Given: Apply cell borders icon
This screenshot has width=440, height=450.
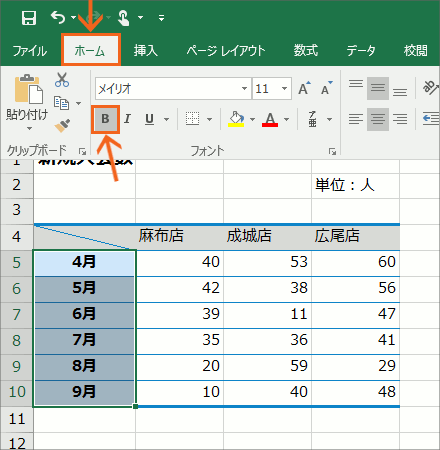Looking at the screenshot, I should coord(192,119).
